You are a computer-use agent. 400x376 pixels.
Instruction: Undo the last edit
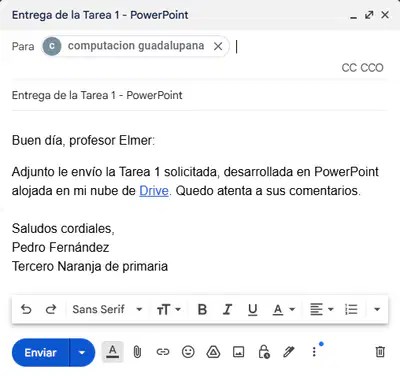point(26,309)
